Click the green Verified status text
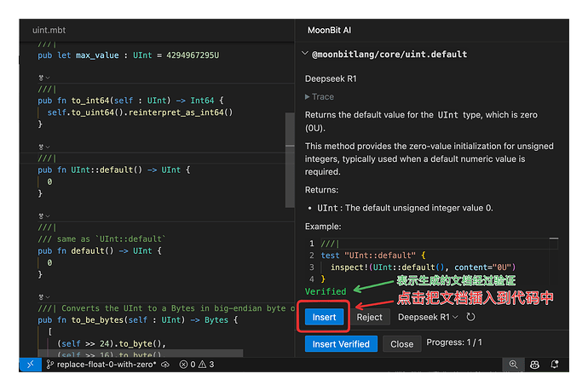 326,291
